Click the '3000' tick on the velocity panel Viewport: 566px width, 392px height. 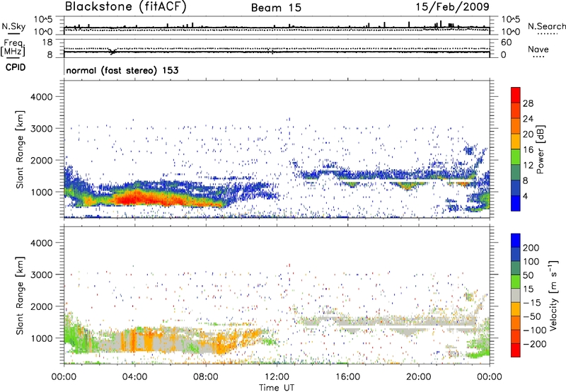[x=42, y=275]
